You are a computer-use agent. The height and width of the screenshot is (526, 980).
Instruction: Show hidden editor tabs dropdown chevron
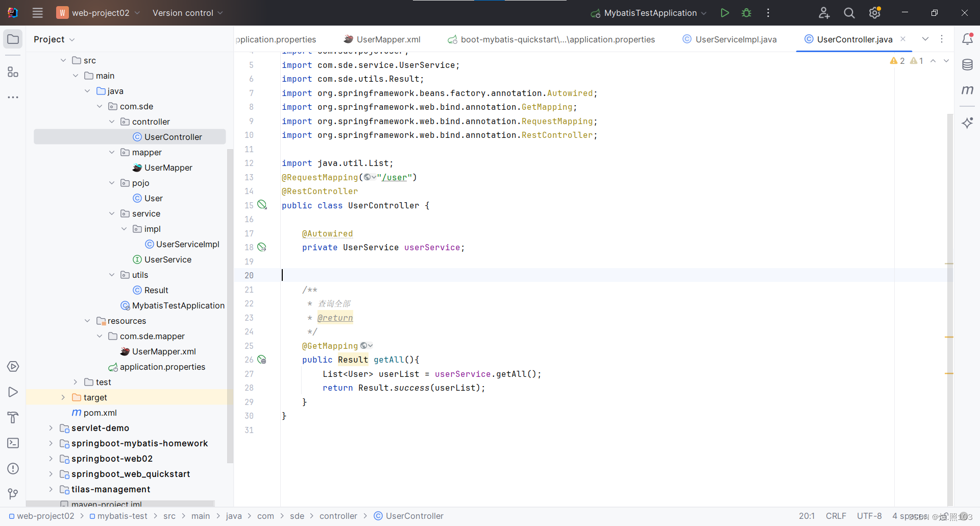click(x=925, y=39)
